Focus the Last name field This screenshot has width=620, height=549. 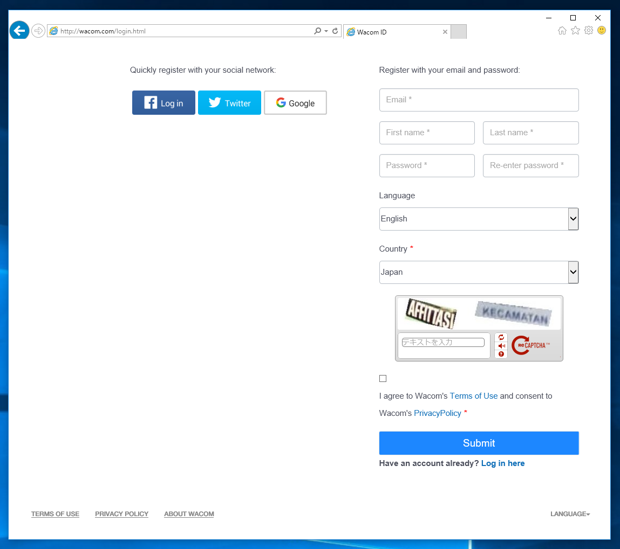(531, 133)
